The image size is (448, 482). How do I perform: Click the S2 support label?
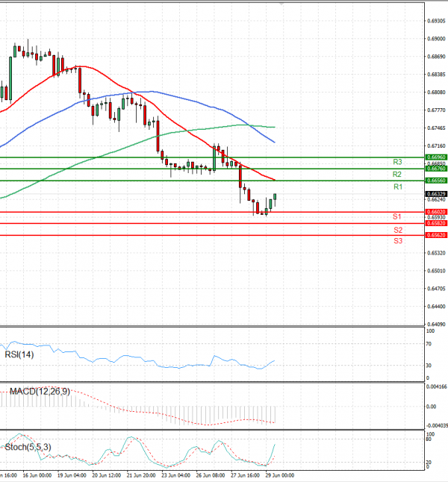pyautogui.click(x=398, y=230)
